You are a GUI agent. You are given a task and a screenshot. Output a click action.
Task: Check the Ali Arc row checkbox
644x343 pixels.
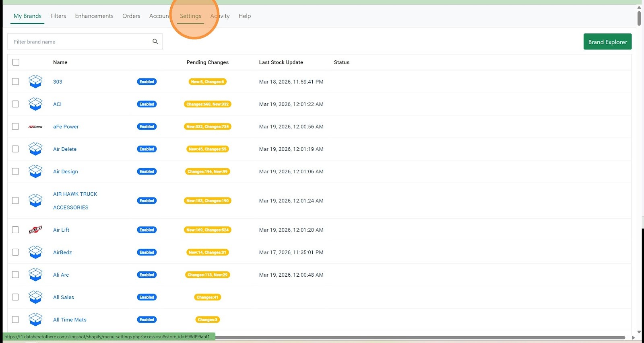pos(15,275)
